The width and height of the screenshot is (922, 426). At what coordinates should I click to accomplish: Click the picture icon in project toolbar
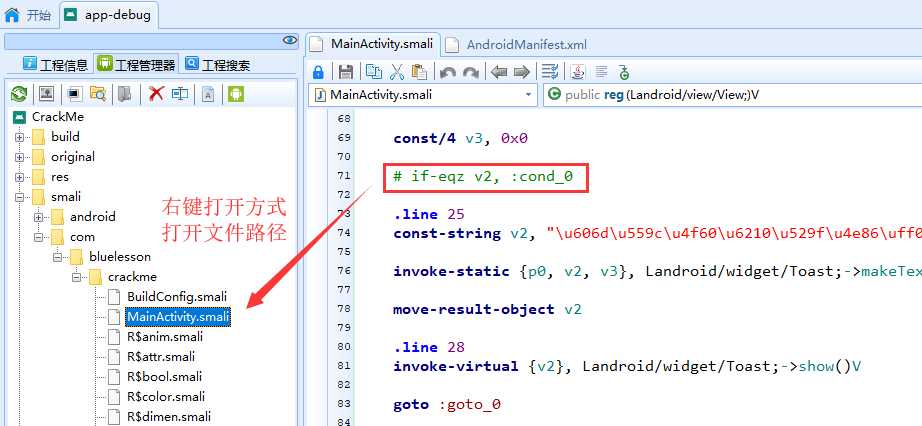(x=46, y=94)
